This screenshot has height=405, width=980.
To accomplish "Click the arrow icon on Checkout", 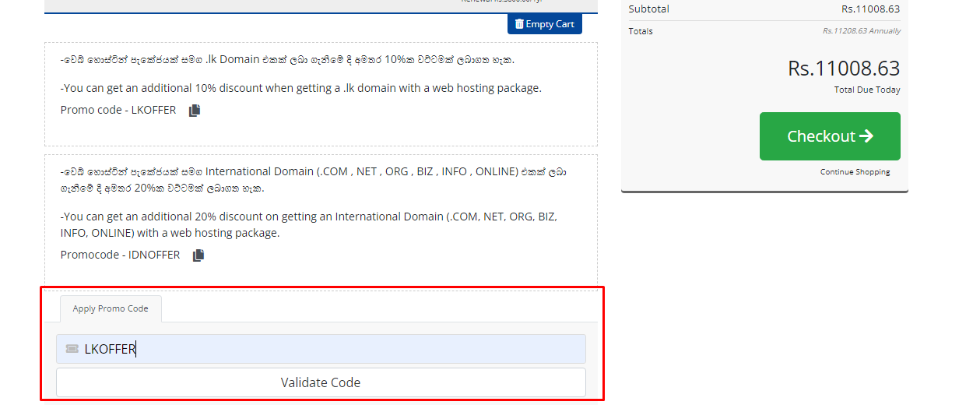I will 866,136.
